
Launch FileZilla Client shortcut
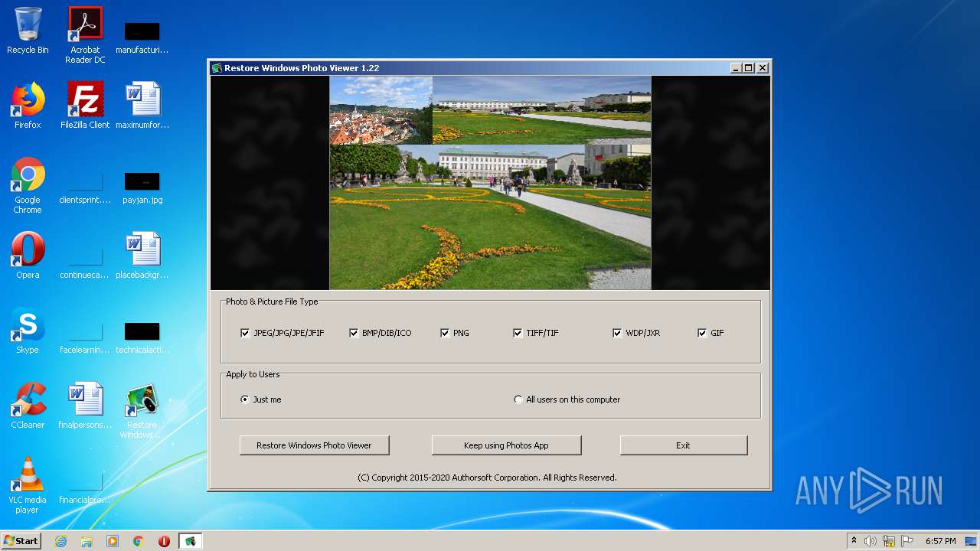pos(85,106)
